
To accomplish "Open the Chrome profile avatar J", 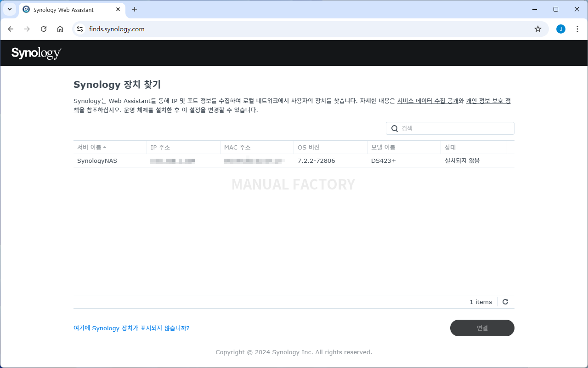I will [x=561, y=29].
